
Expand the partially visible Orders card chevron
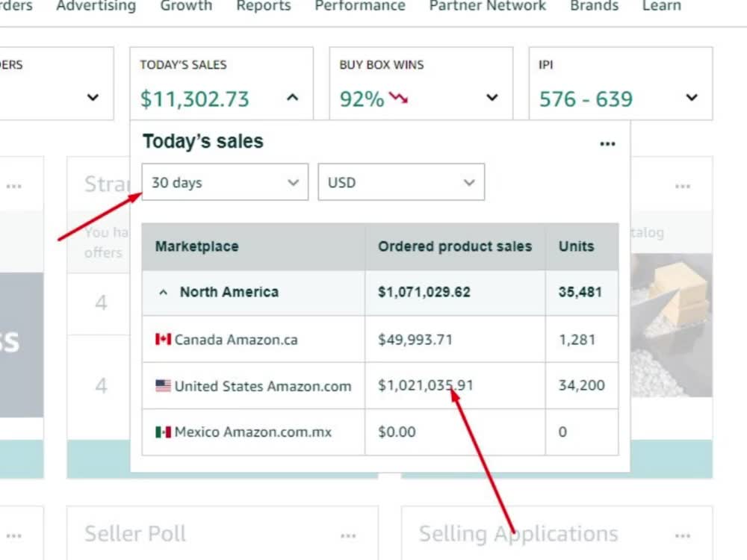coord(93,98)
